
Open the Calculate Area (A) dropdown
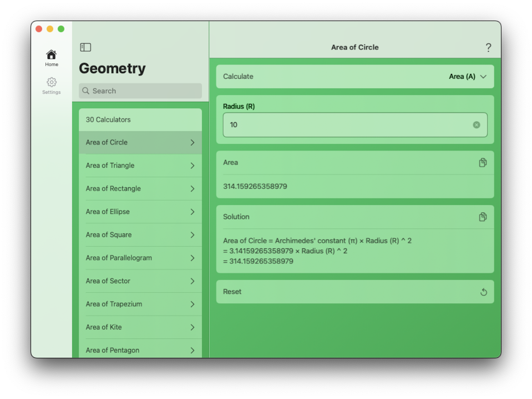coord(468,77)
